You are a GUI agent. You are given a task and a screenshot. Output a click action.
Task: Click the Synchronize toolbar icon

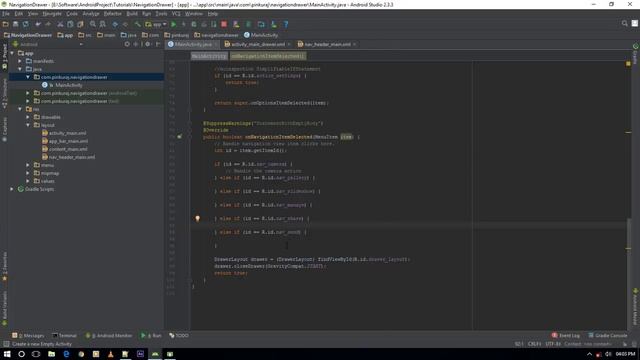26,24
